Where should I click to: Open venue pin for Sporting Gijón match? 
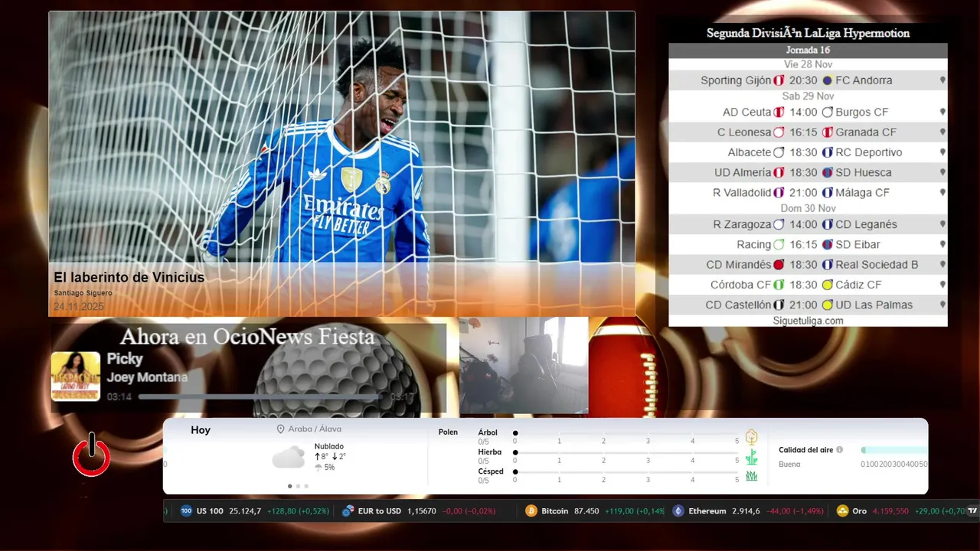[x=942, y=80]
